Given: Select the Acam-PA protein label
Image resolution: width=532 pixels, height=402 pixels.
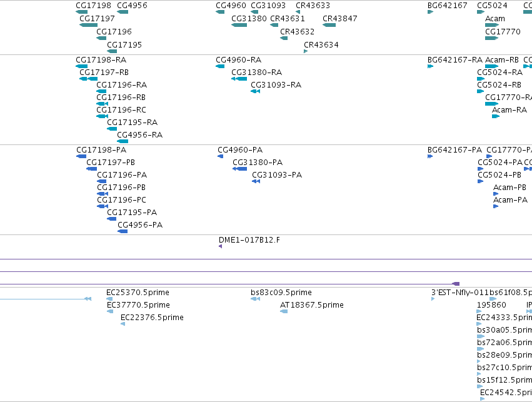Looking at the screenshot, I should click(510, 200).
